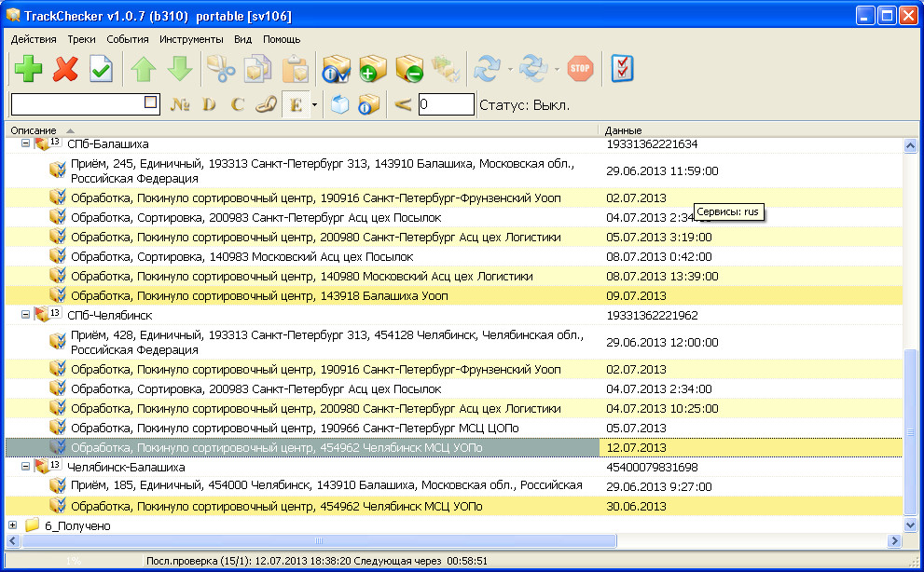Open the Инструменты menu
Screen dimensions: 924x572
click(x=191, y=39)
